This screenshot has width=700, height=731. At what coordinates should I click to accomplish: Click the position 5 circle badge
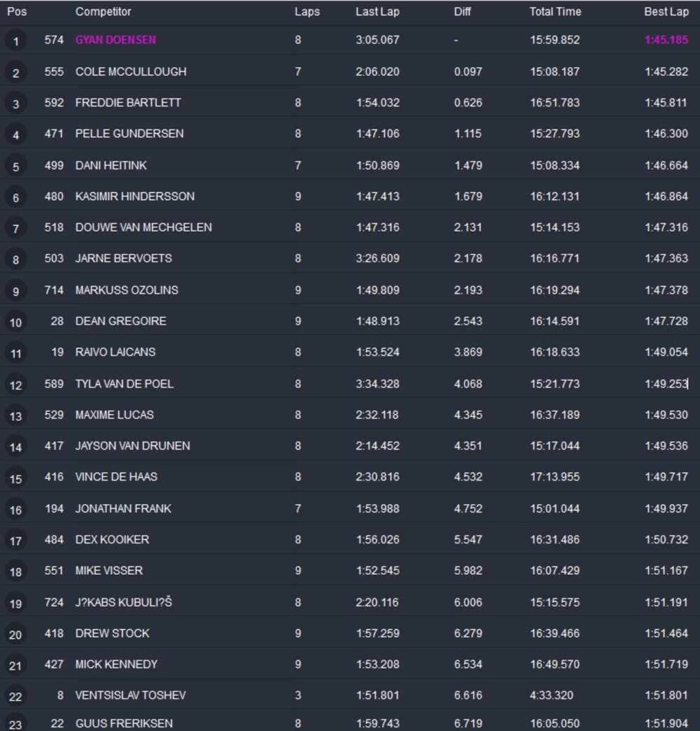15,167
